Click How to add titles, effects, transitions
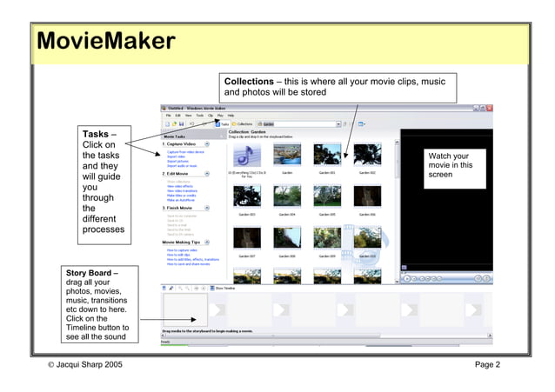This screenshot has height=392, width=555. coord(193,260)
